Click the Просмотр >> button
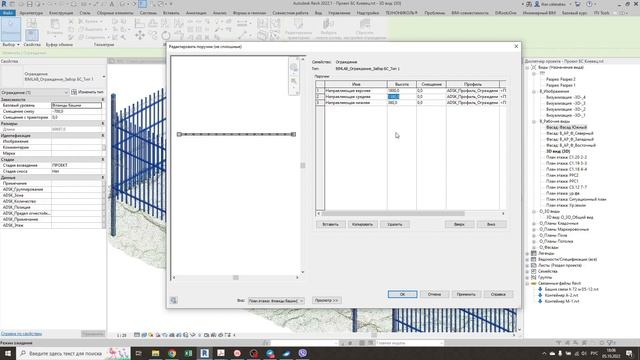The image size is (640, 360). pos(327,300)
